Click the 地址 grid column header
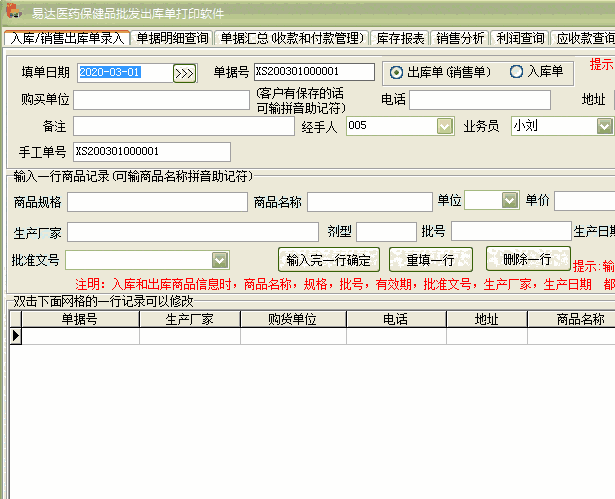The height and width of the screenshot is (499, 615). 487,319
